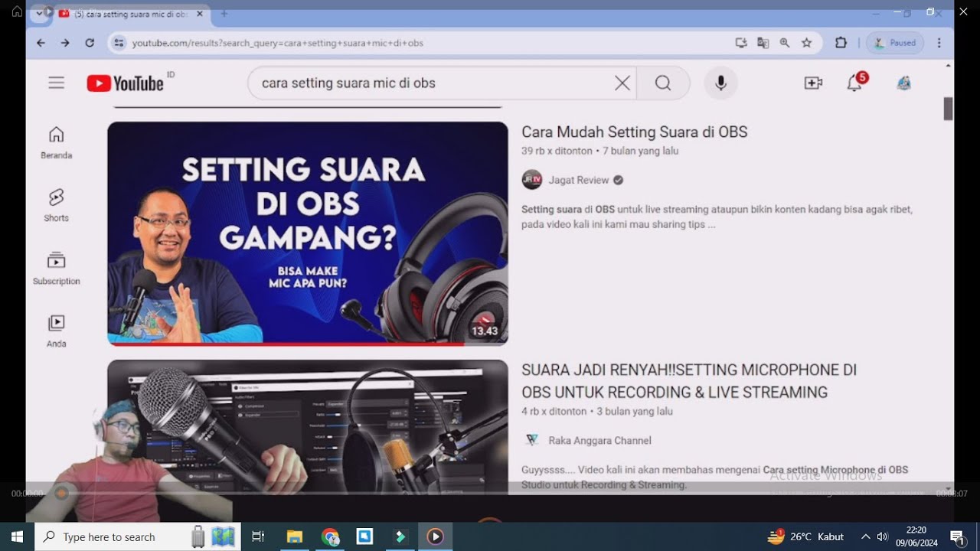Clear the search query with the X
Image resolution: width=980 pixels, height=551 pixels.
tap(622, 83)
